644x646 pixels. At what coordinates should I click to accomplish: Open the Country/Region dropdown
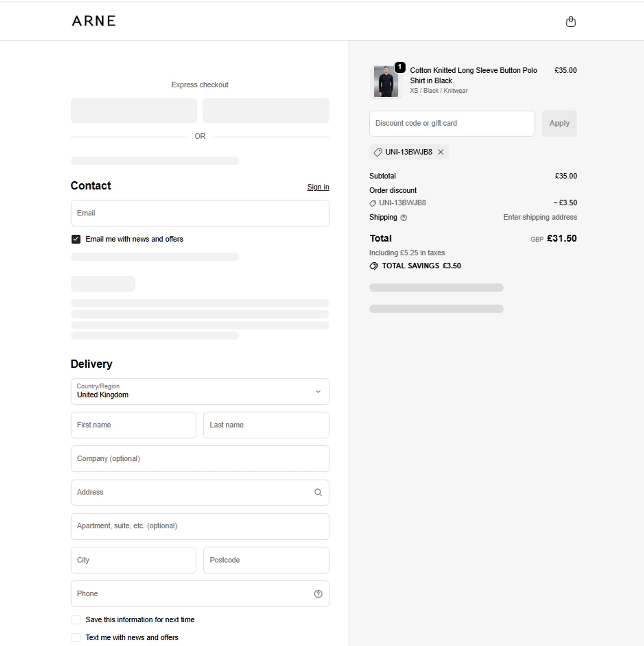tap(200, 391)
